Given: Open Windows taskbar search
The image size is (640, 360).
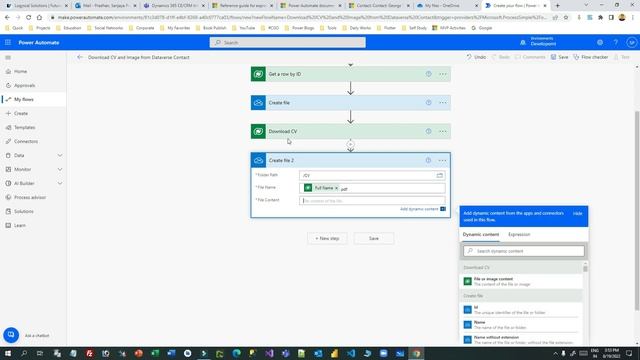Looking at the screenshot, I should click(x=24, y=353).
